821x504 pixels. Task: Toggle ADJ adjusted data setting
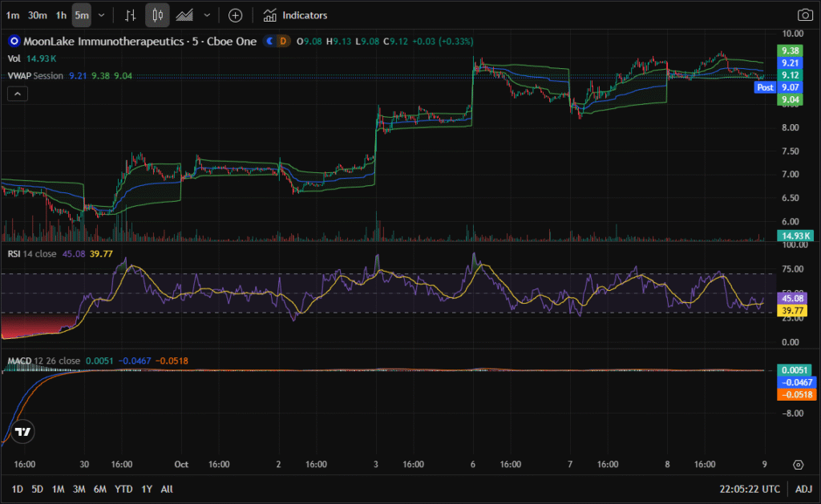pyautogui.click(x=803, y=489)
